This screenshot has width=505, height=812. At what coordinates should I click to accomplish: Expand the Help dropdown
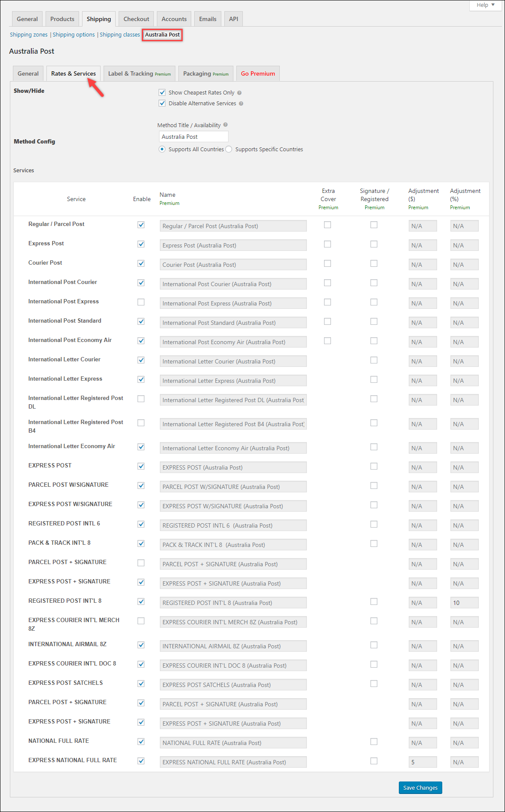[486, 5]
